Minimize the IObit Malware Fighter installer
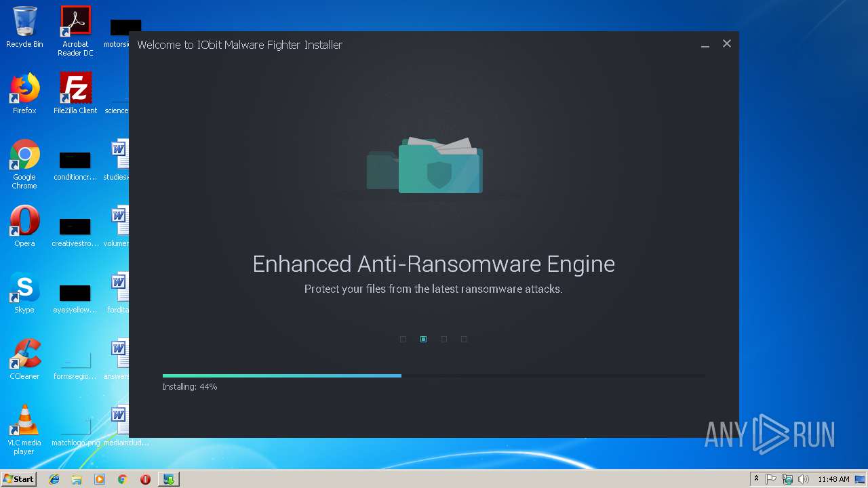868x488 pixels. [705, 44]
